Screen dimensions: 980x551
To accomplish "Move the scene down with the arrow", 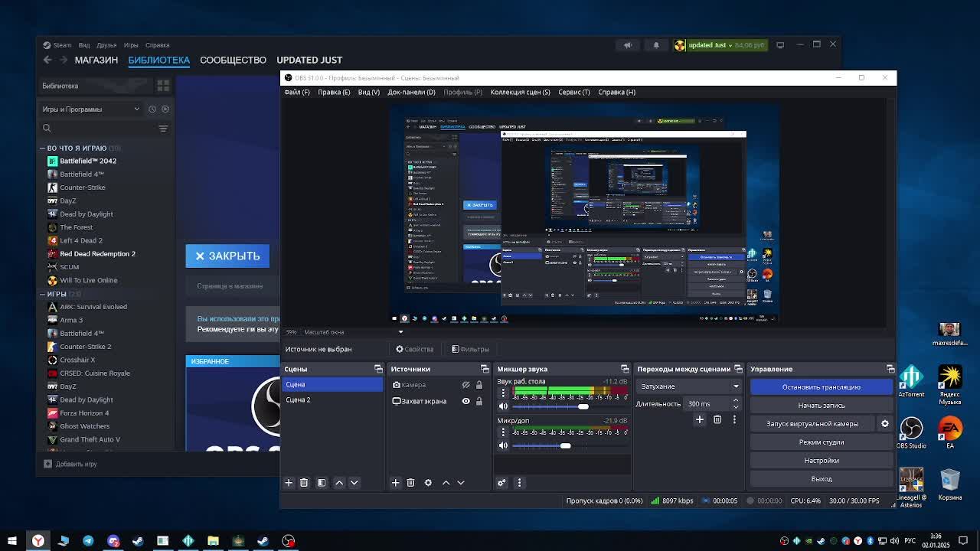I will [354, 483].
